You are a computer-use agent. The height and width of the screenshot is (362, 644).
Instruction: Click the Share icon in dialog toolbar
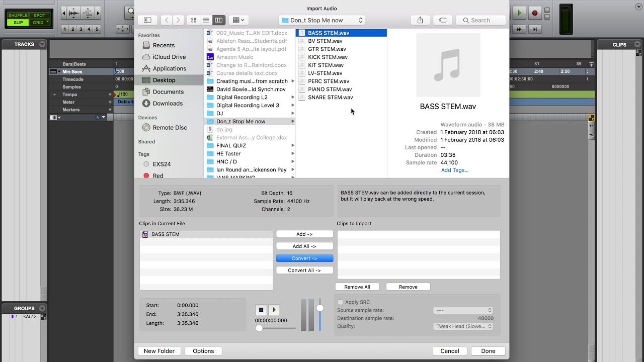tap(420, 20)
